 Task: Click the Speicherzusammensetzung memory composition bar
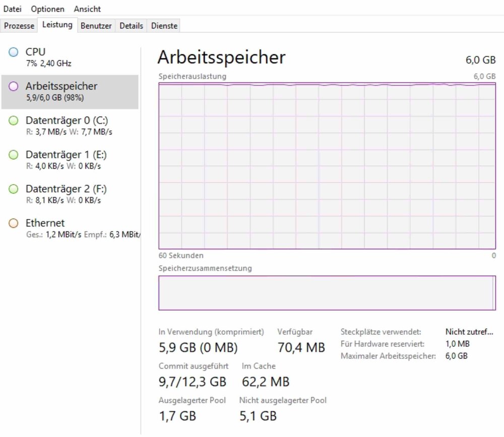[327, 293]
